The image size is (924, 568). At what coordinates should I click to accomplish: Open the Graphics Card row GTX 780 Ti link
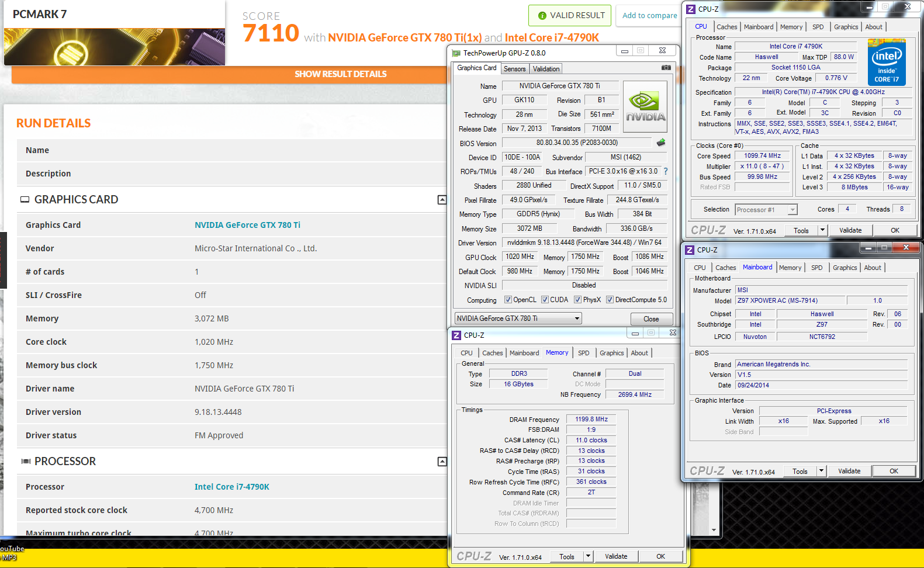click(x=247, y=225)
